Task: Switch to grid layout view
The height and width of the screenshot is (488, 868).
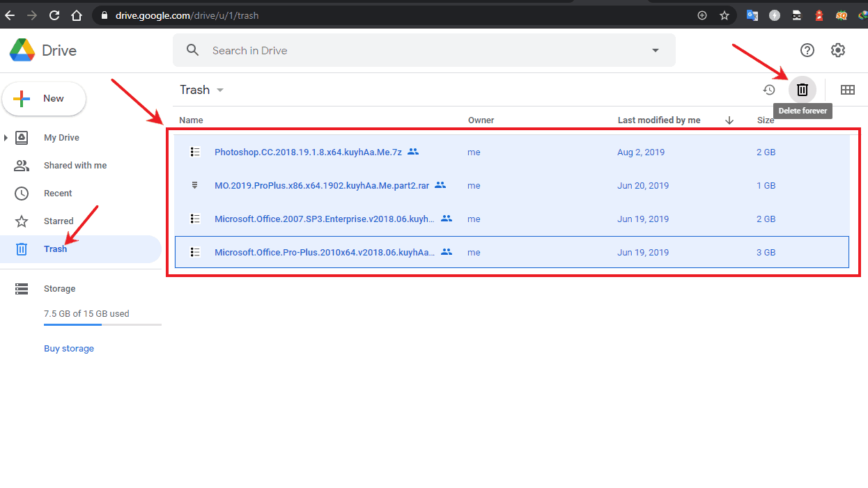Action: pyautogui.click(x=847, y=90)
